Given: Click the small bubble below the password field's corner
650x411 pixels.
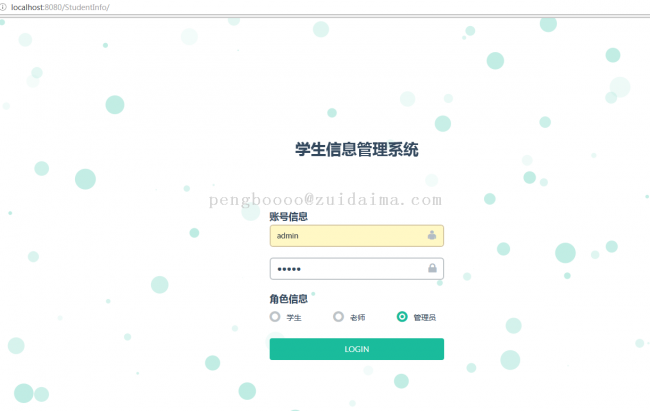Looking at the screenshot, I should click(440, 283).
